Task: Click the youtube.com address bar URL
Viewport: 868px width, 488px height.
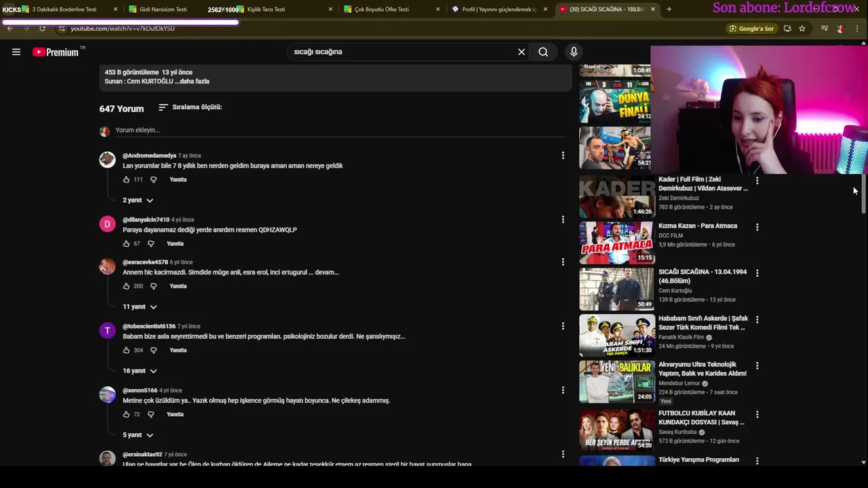Action: pyautogui.click(x=123, y=28)
